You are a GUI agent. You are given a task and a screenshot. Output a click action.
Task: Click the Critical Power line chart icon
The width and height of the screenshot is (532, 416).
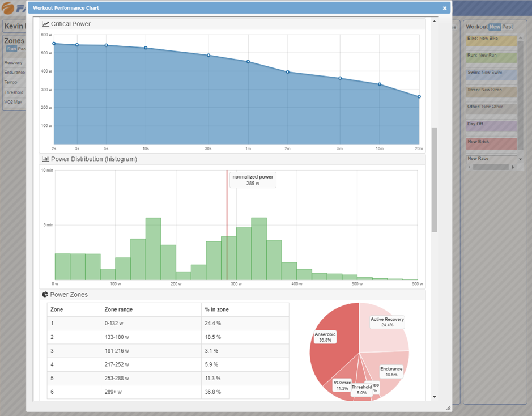45,24
